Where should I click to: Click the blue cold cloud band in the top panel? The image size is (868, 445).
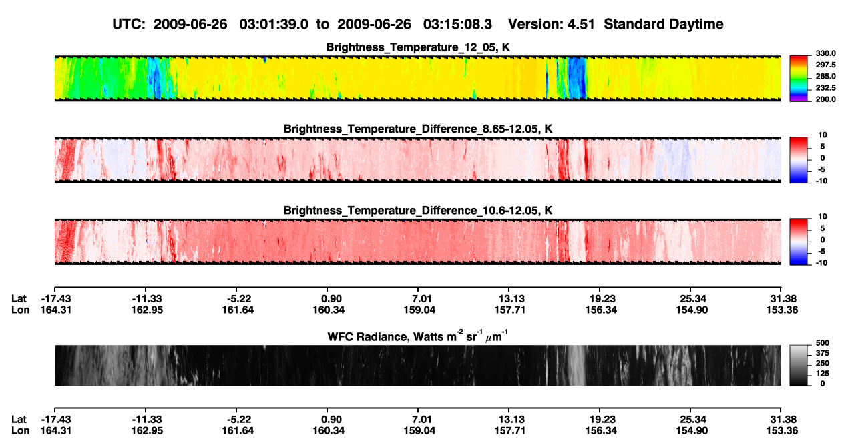576,79
